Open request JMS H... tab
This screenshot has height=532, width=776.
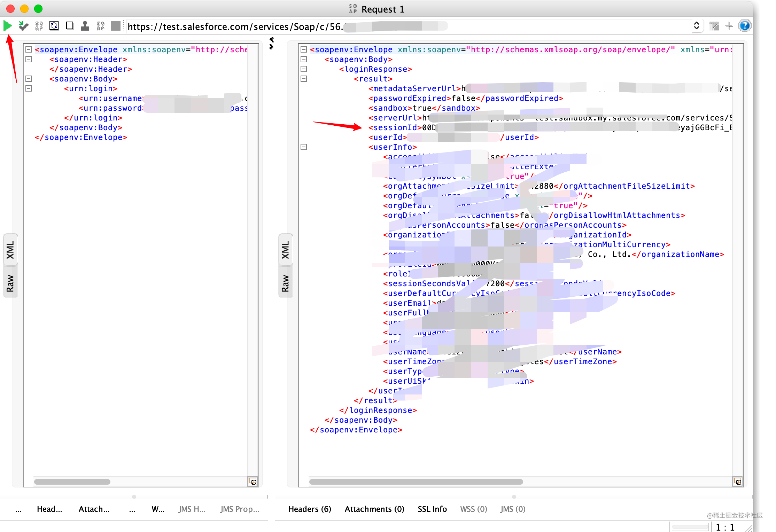192,509
